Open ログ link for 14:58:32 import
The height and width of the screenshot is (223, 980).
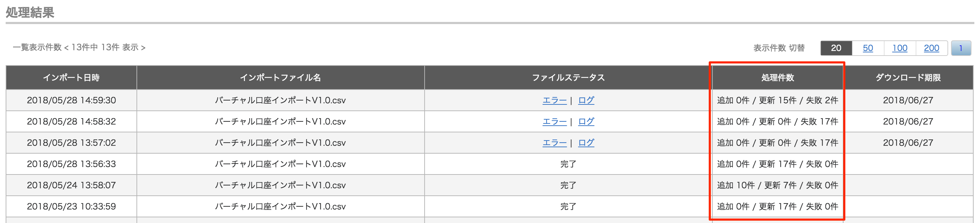(586, 122)
